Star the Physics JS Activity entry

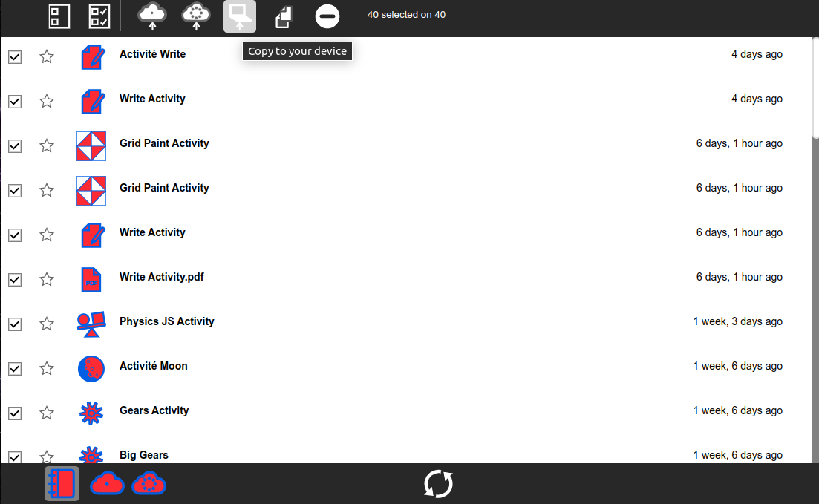(47, 324)
